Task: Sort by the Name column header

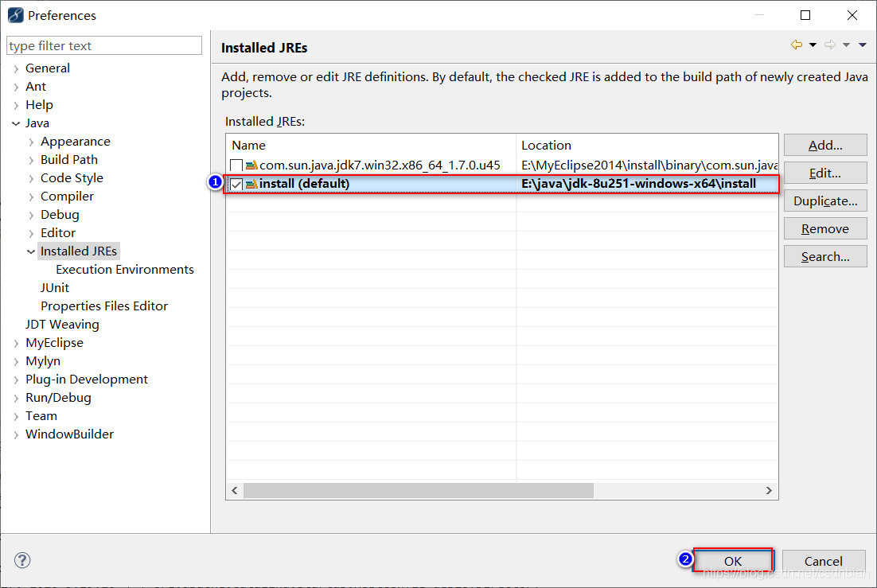Action: click(x=371, y=146)
